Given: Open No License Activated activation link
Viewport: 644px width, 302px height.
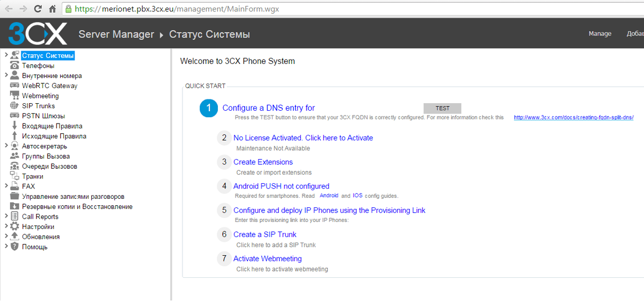Looking at the screenshot, I should [303, 138].
